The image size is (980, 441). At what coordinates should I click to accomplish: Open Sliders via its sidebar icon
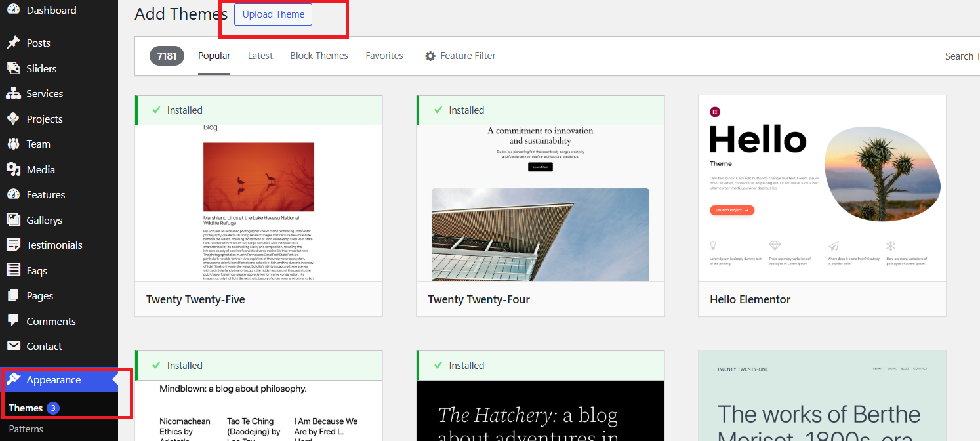pos(13,68)
